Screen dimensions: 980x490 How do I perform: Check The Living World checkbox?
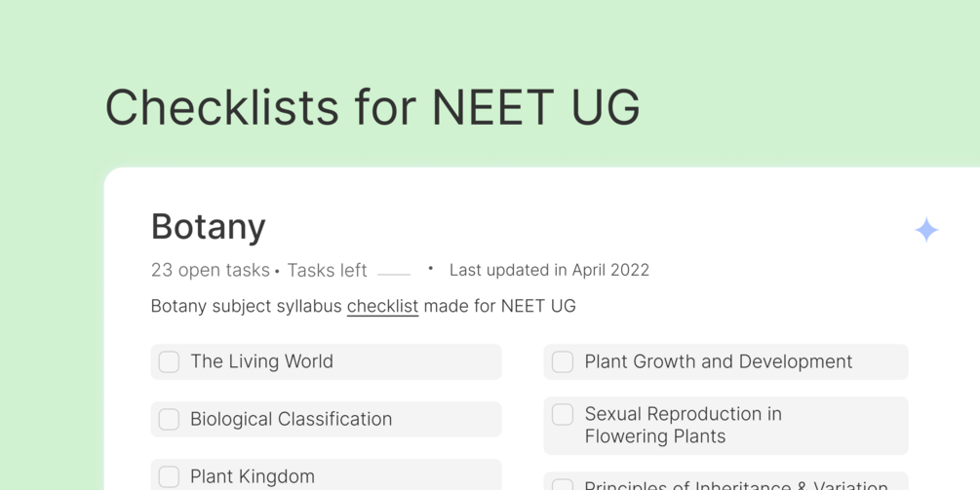169,361
